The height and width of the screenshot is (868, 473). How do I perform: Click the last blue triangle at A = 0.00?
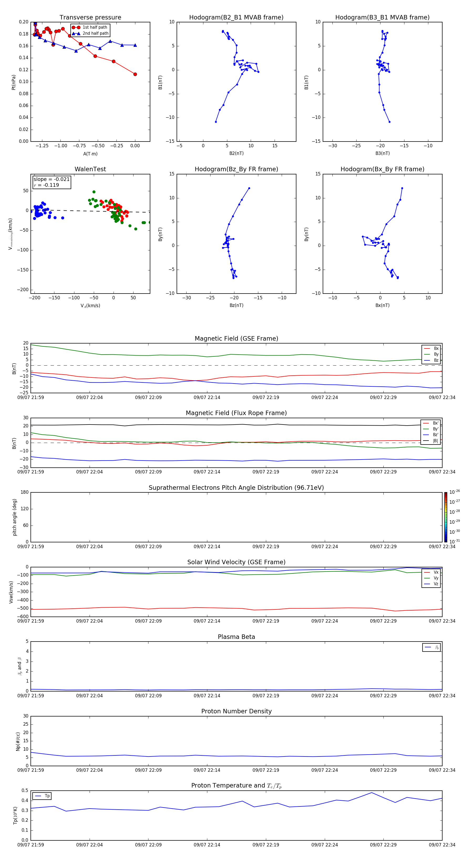tap(135, 45)
